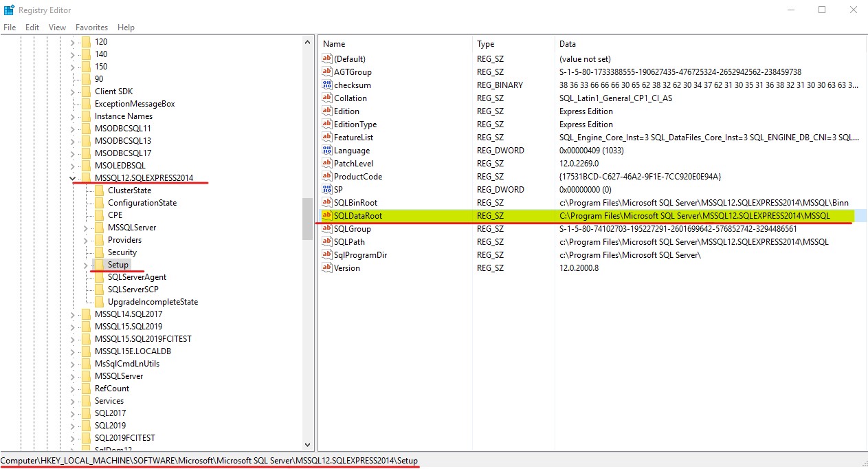Click the Registry Editor app icon in title bar
The width and height of the screenshot is (868, 469).
[x=9, y=10]
